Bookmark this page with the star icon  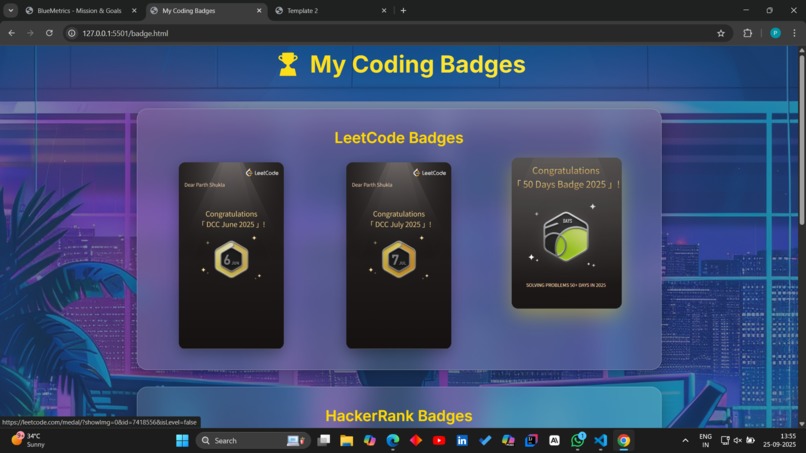click(721, 33)
